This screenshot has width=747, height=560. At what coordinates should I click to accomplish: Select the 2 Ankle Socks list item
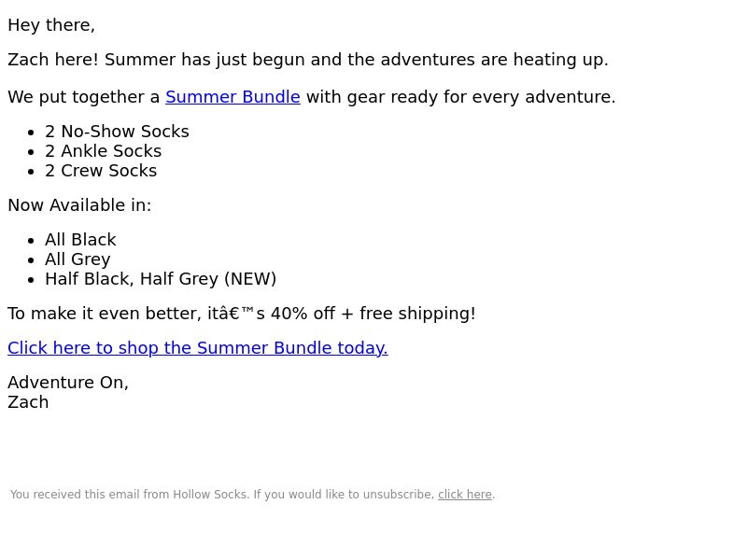[x=104, y=151]
